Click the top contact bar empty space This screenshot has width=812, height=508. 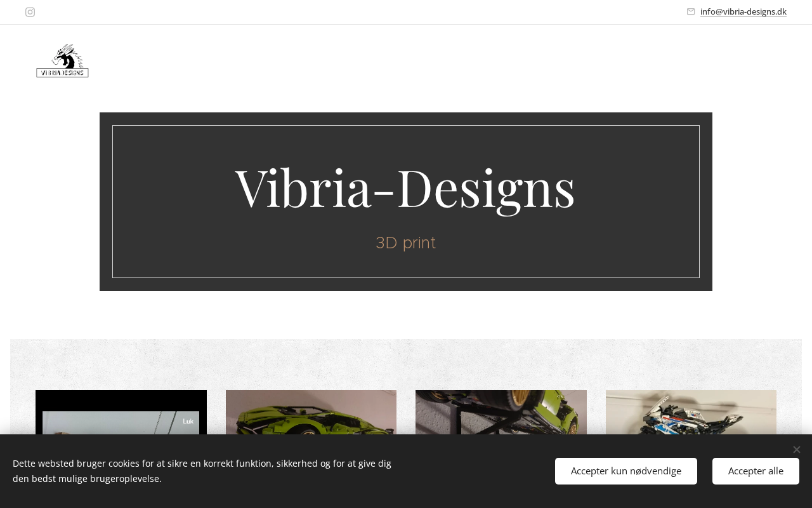tap(362, 12)
